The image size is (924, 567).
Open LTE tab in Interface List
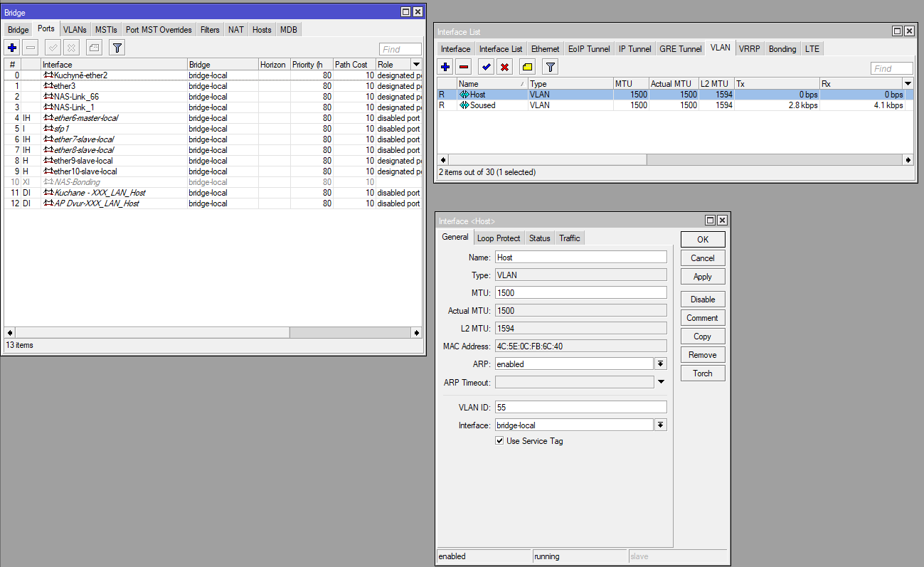[x=812, y=49]
